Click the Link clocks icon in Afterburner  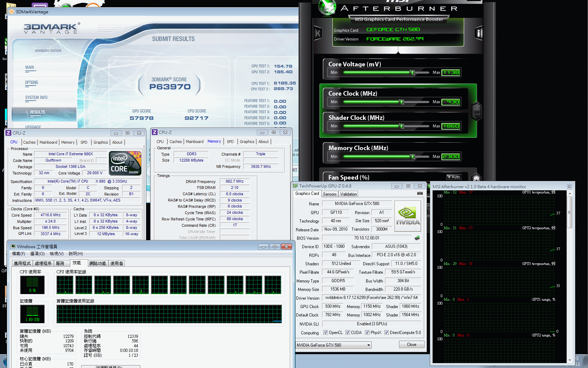click(477, 111)
